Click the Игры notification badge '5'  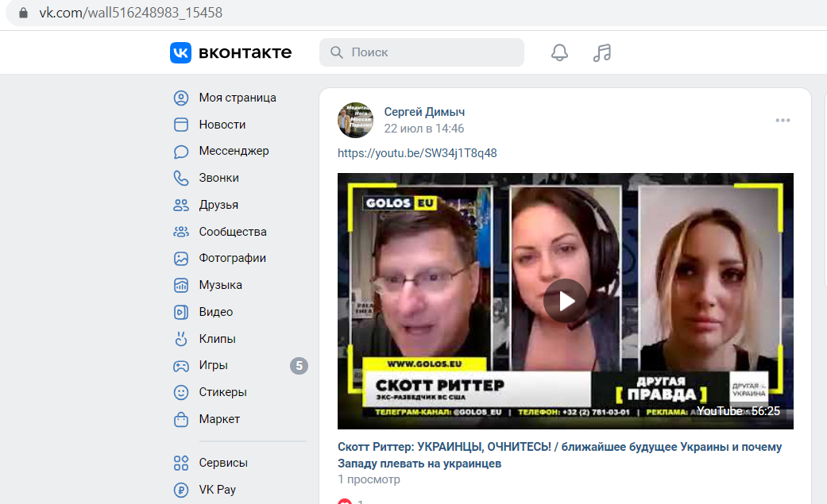click(299, 366)
